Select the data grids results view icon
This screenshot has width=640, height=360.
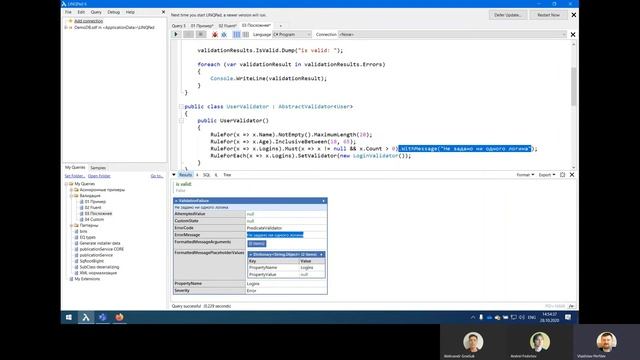(246, 35)
